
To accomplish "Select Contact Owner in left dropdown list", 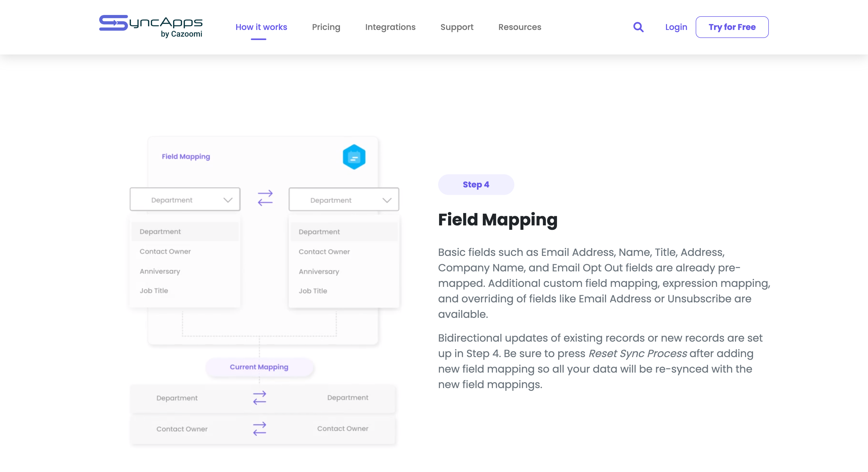I will click(165, 251).
